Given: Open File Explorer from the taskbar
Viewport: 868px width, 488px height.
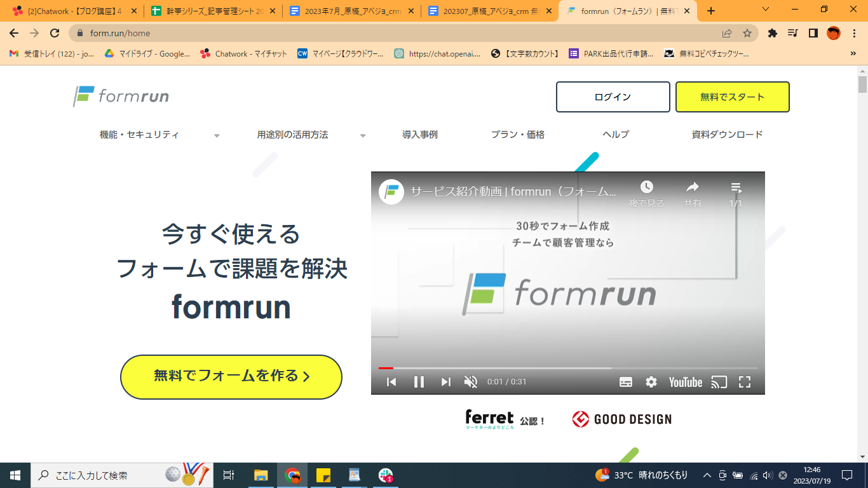Looking at the screenshot, I should pos(261,475).
